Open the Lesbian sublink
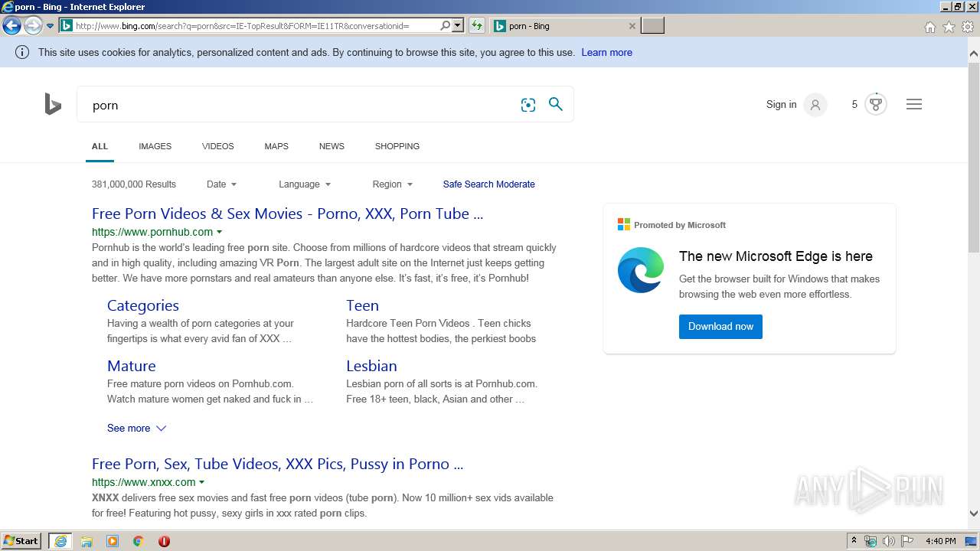 371,366
